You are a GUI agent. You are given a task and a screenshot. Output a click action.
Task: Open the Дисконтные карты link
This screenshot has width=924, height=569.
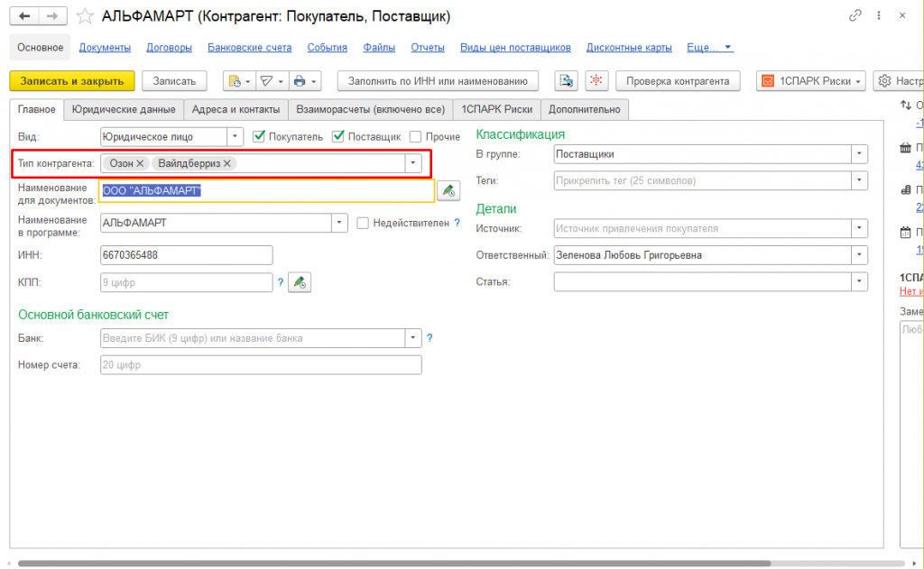point(629,48)
